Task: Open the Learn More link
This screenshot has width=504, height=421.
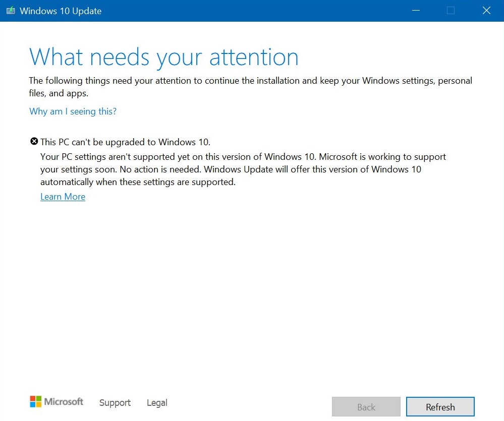Action: tap(63, 197)
